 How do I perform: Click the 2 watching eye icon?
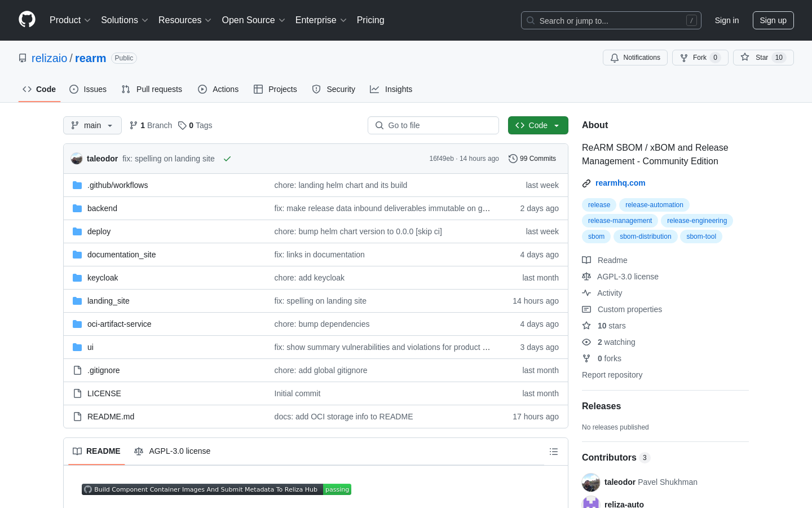point(586,342)
